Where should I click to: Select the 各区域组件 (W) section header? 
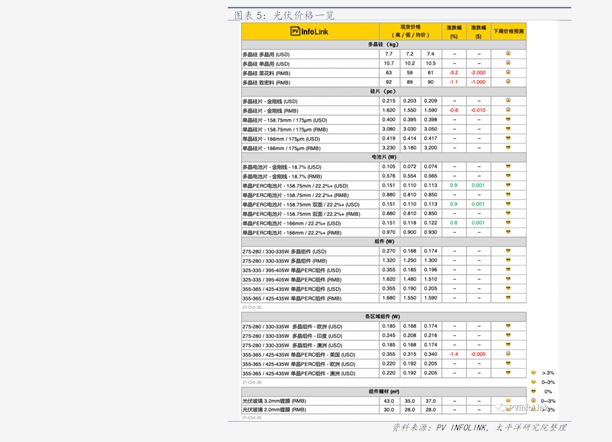pos(384,316)
